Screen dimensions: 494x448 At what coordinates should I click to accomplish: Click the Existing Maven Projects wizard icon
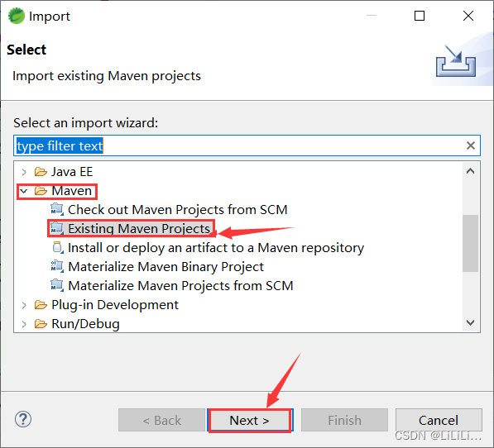tap(57, 228)
